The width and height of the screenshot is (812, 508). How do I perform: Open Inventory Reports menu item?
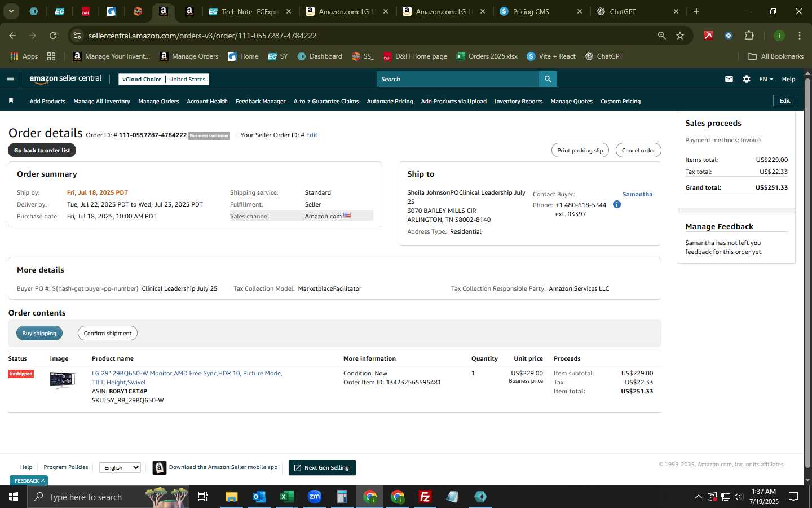pyautogui.click(x=518, y=102)
